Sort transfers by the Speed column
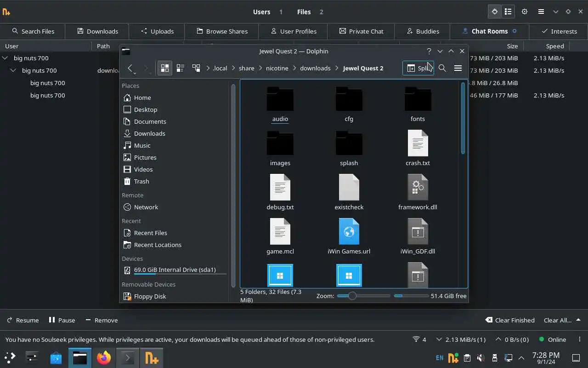The width and height of the screenshot is (588, 368). 554,46
